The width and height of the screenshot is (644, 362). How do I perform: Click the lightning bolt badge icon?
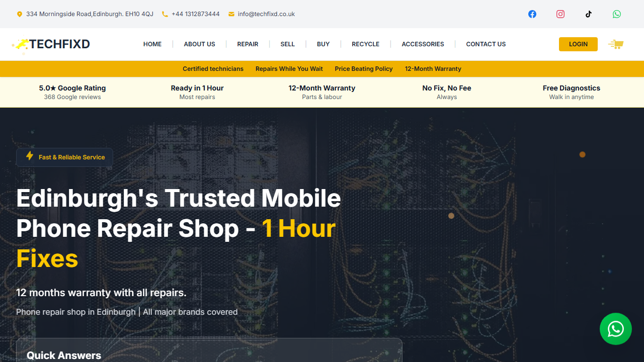pyautogui.click(x=30, y=156)
